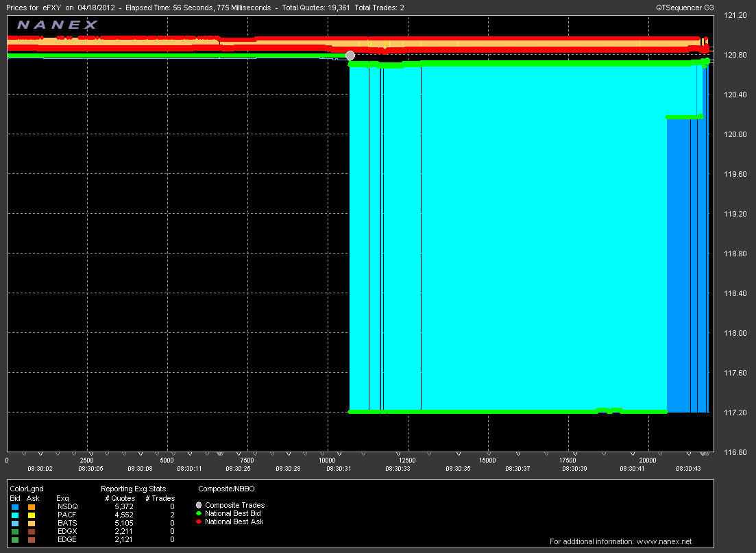Click the gray composite trade marker on the chart
This screenshot has width=756, height=553.
[350, 56]
